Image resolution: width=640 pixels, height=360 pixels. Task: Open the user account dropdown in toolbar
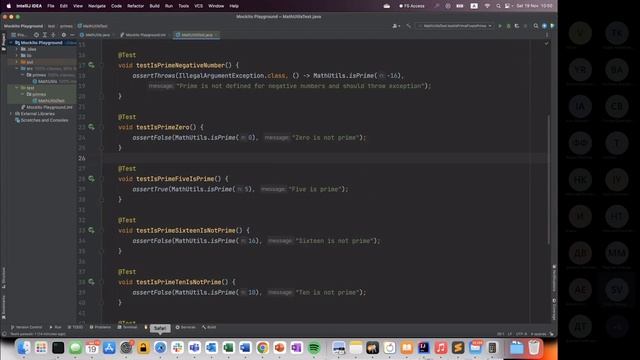click(396, 26)
